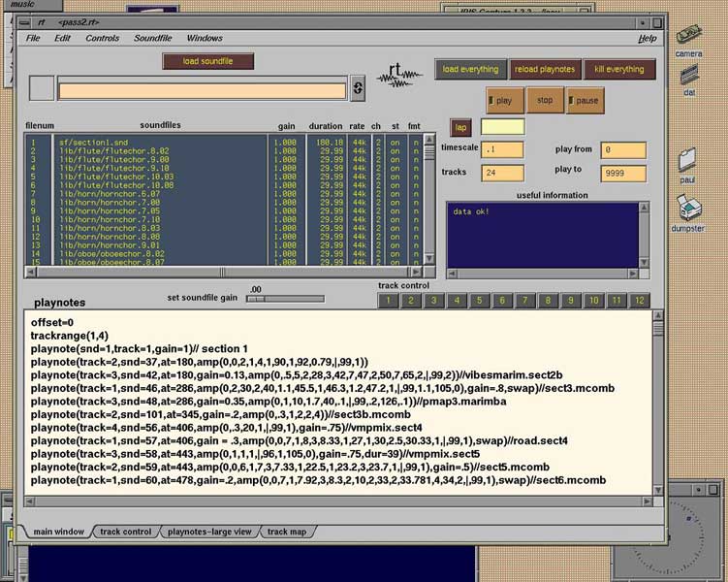
Task: Open the Controls menu
Action: click(102, 38)
